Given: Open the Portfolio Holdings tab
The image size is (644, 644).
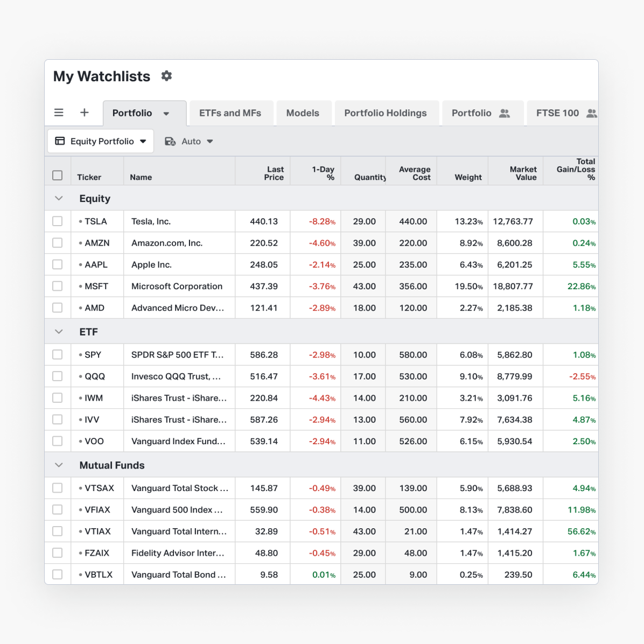Looking at the screenshot, I should (386, 113).
